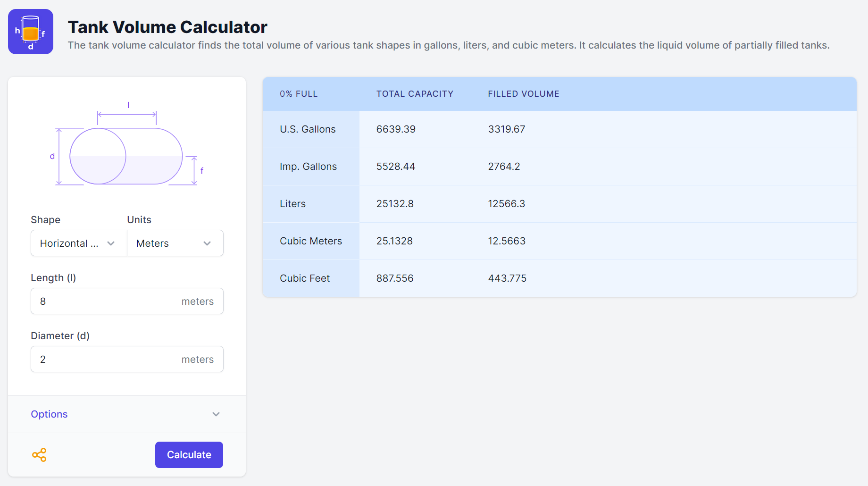
Task: Click the FILLED VOLUME column header
Action: (523, 93)
